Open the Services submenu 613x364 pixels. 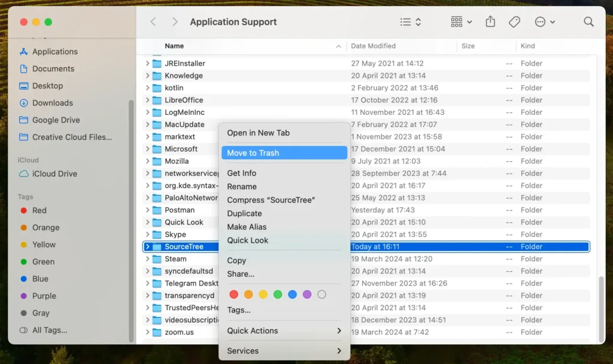284,351
